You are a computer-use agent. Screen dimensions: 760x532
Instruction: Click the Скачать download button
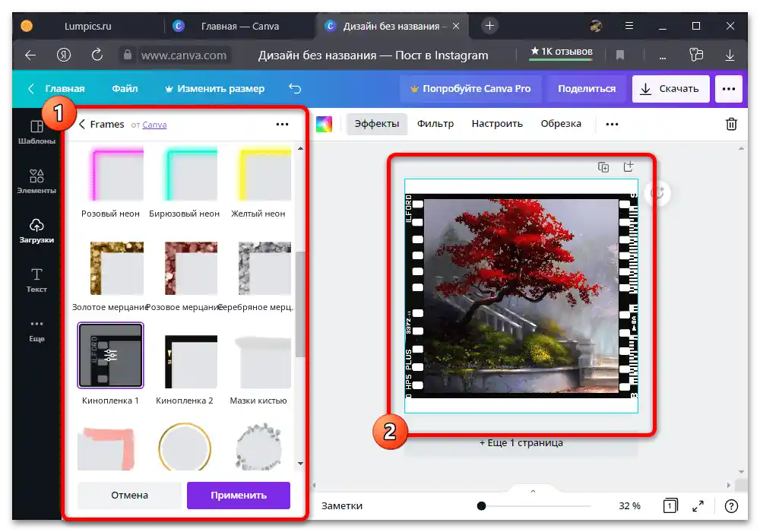[670, 89]
